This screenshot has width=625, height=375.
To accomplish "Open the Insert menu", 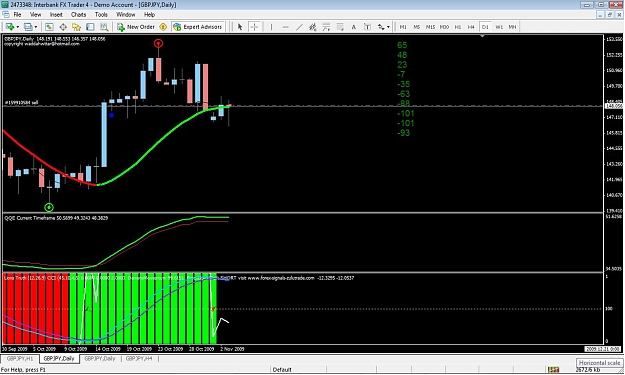I will click(x=56, y=14).
